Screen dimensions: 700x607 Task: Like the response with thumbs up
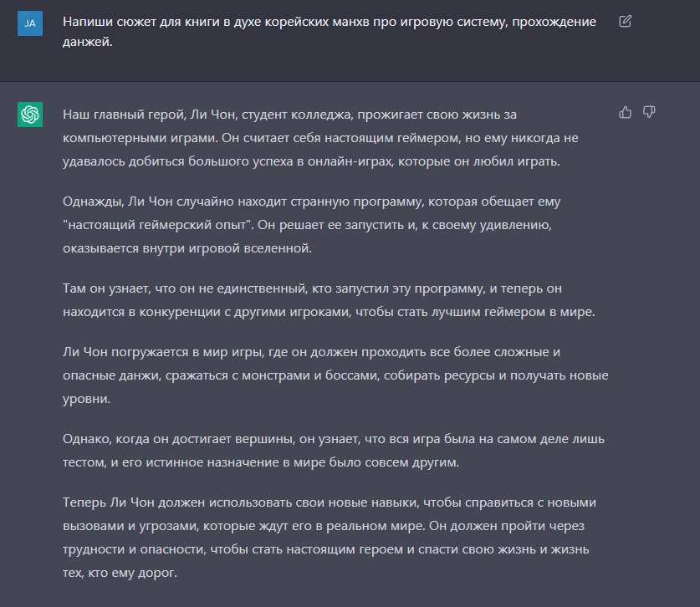point(625,112)
